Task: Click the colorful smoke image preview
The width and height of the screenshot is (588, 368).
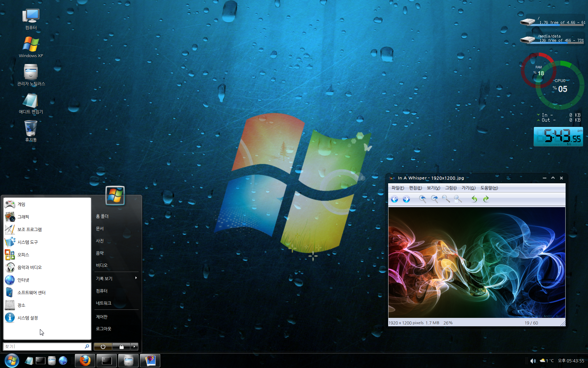Action: click(477, 263)
